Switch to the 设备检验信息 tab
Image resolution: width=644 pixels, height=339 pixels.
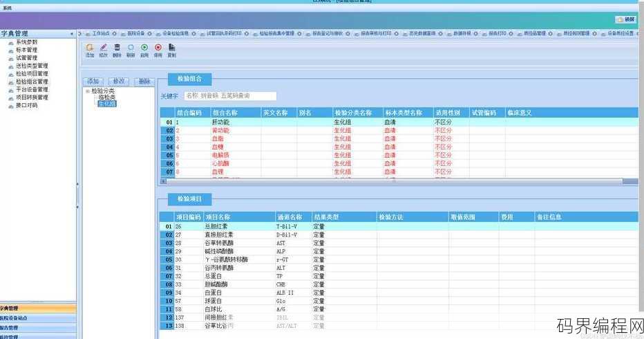pyautogui.click(x=176, y=33)
